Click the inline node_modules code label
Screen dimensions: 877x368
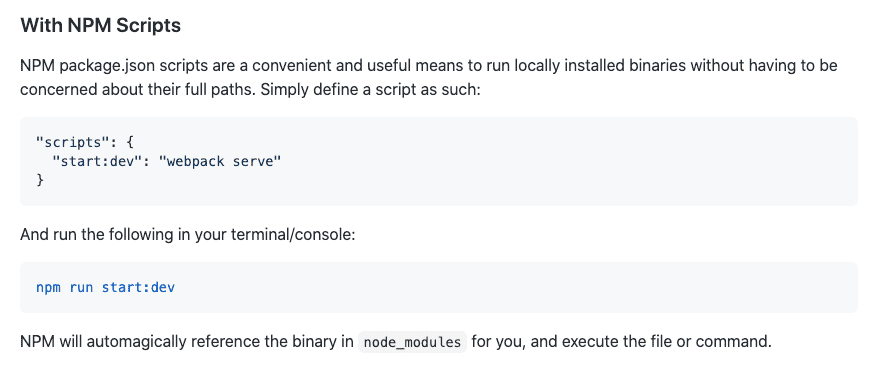tap(412, 342)
